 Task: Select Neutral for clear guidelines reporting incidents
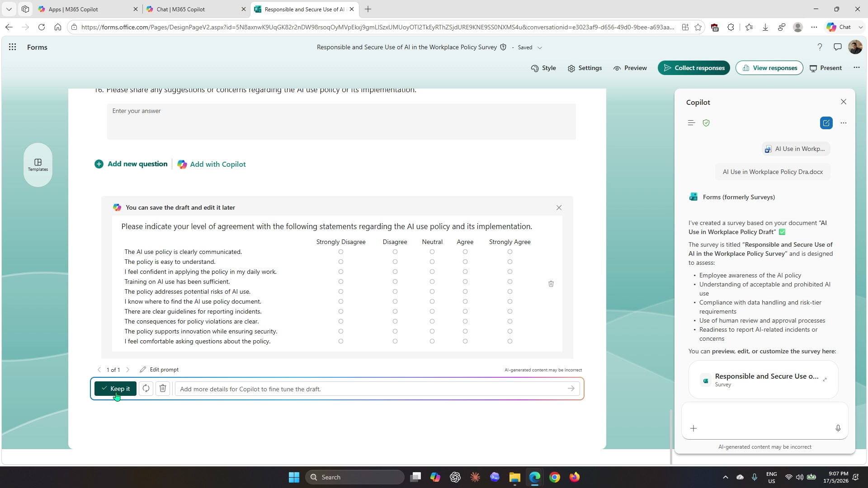[x=432, y=311]
